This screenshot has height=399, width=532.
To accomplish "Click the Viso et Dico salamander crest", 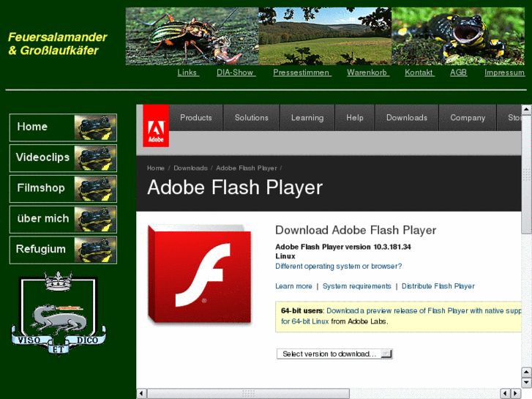I will [59, 313].
